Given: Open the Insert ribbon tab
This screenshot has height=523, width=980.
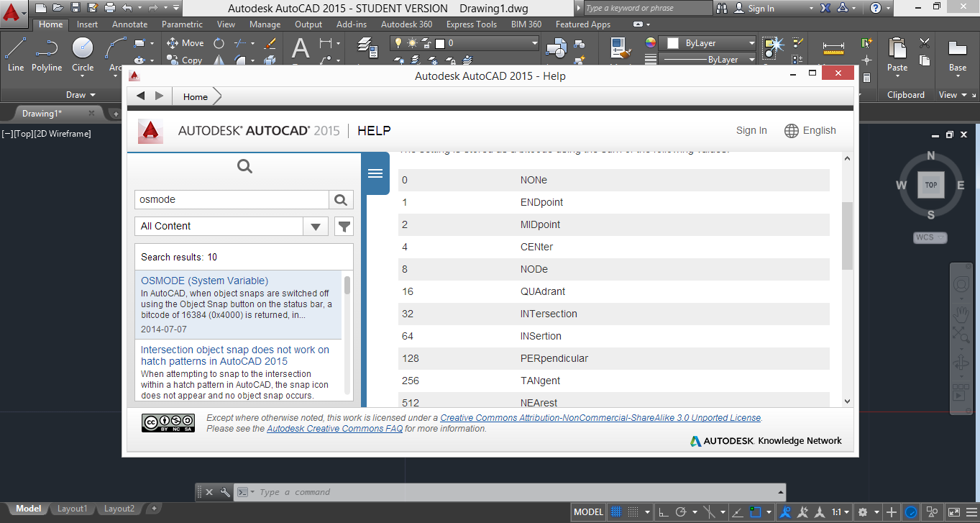Looking at the screenshot, I should pos(88,24).
